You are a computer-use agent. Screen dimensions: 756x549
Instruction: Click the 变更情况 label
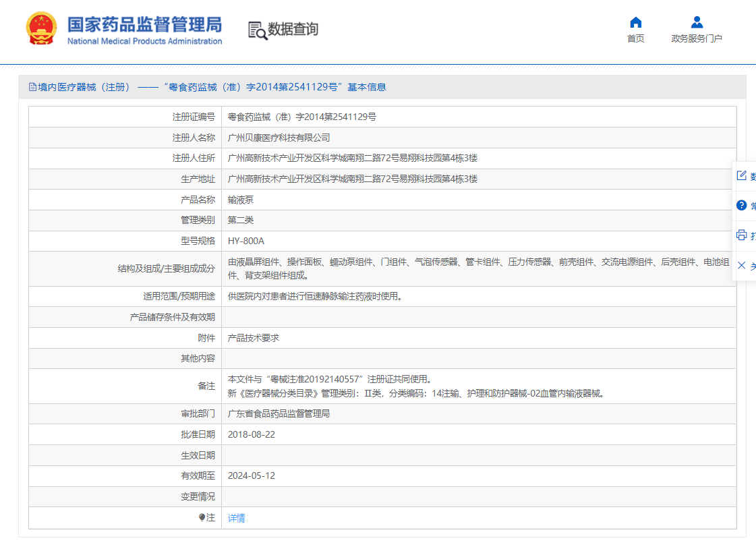(198, 496)
